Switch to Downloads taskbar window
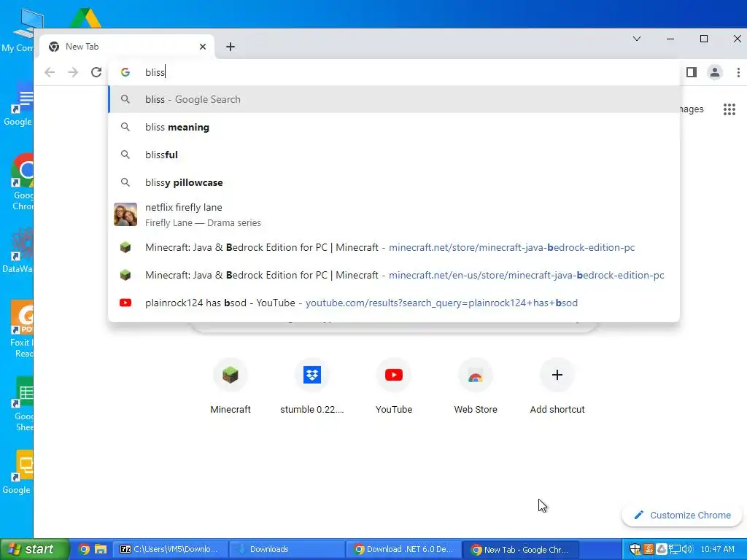 tap(287, 549)
